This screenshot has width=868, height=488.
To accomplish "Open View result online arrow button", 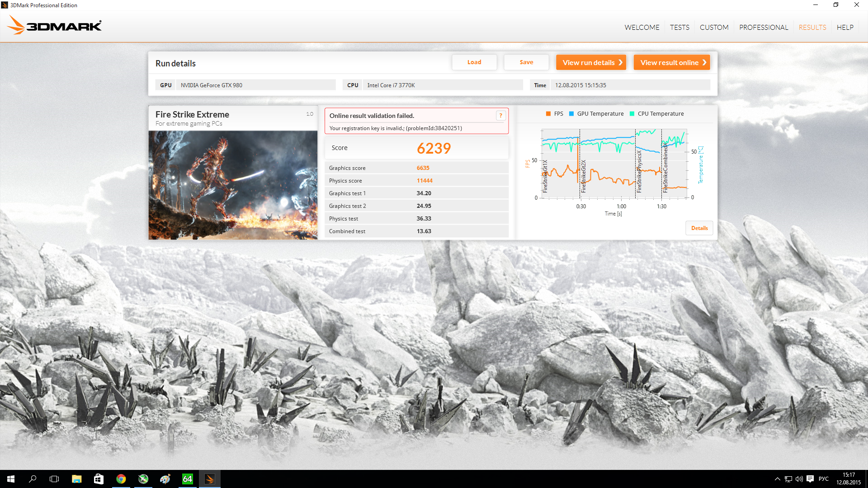I will point(671,62).
